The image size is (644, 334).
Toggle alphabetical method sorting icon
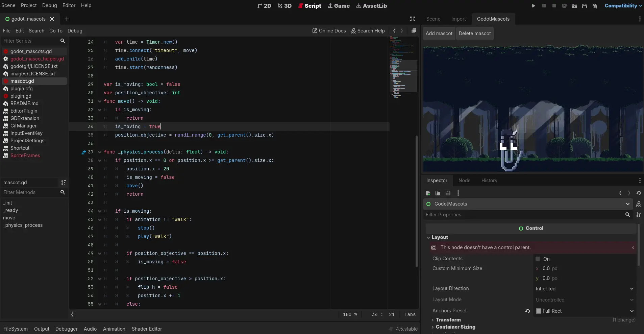(x=63, y=183)
